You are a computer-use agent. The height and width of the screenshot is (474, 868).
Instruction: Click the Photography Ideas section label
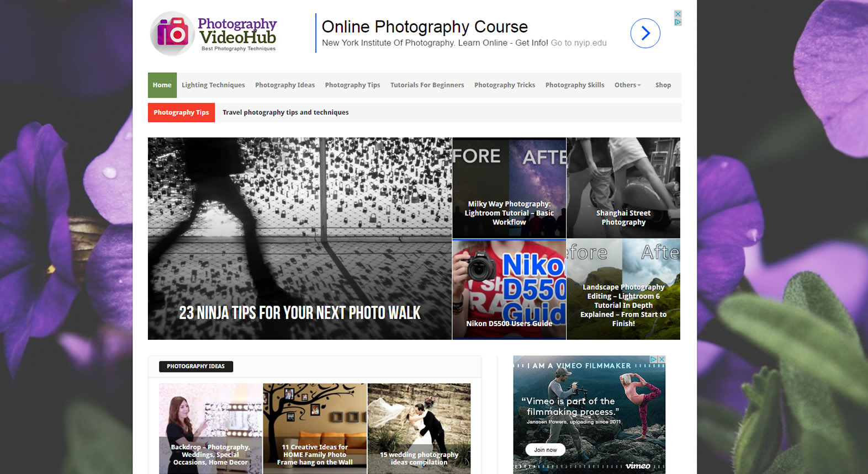[x=196, y=366]
